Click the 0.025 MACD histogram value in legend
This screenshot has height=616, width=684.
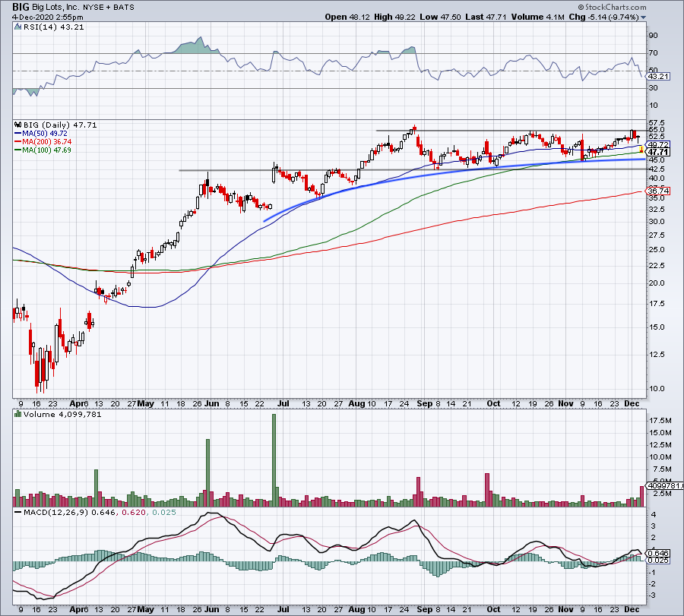click(164, 512)
